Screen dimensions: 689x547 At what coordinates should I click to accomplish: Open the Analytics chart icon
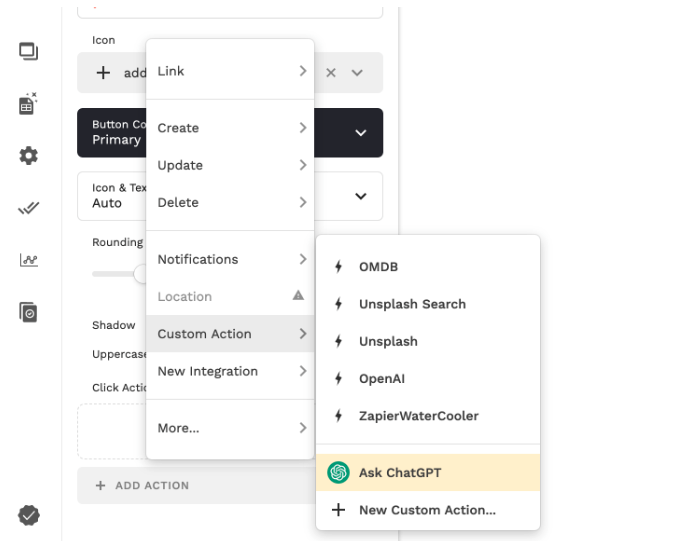coord(28,260)
